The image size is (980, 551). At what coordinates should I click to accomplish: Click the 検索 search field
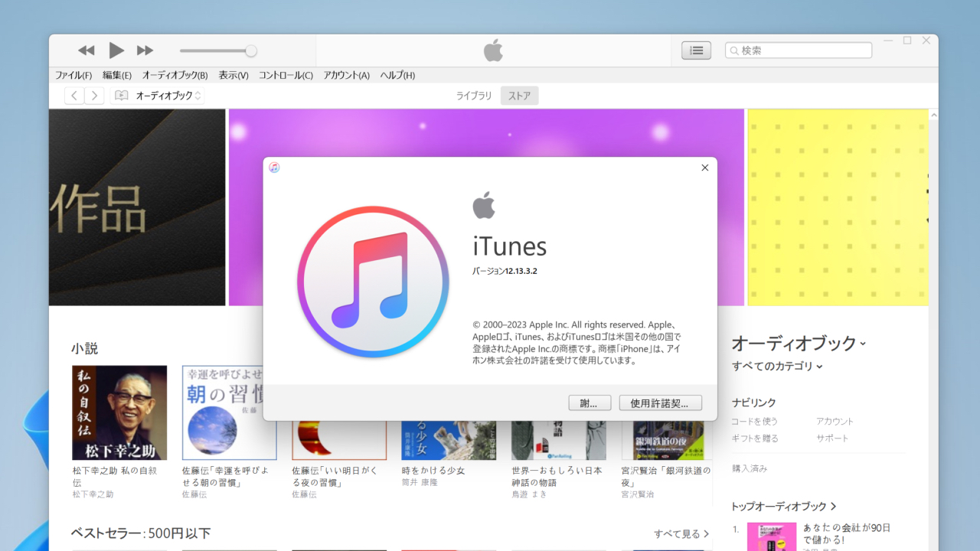pyautogui.click(x=799, y=51)
